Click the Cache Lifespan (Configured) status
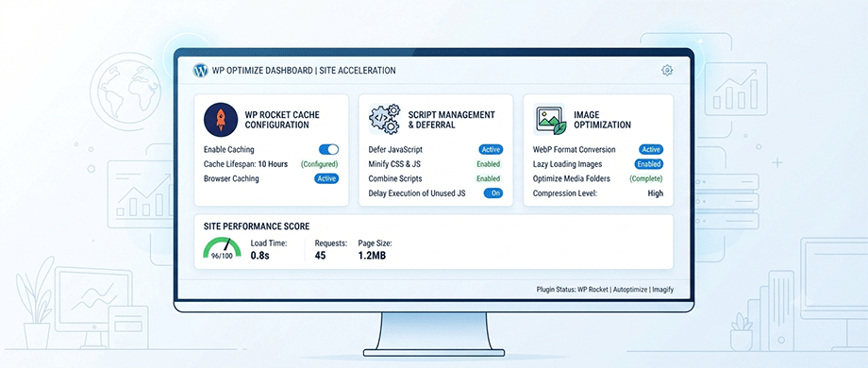Viewport: 868px width, 368px height. (320, 164)
